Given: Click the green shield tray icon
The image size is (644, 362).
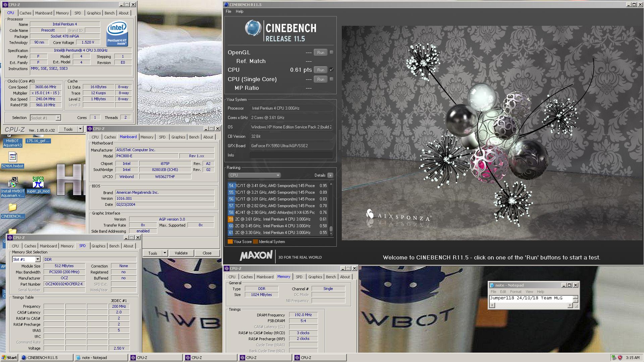Looking at the screenshot, I should tap(614, 358).
